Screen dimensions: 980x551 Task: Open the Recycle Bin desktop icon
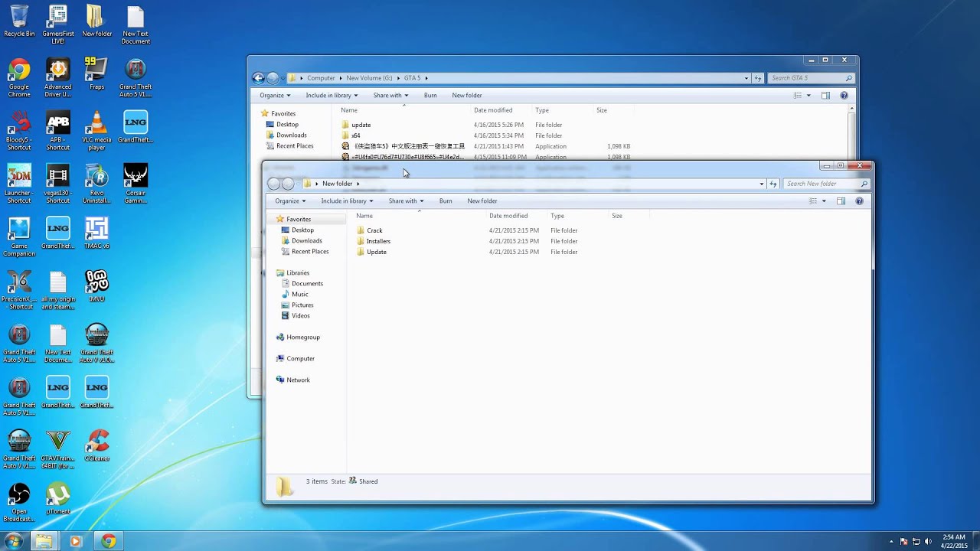19,21
